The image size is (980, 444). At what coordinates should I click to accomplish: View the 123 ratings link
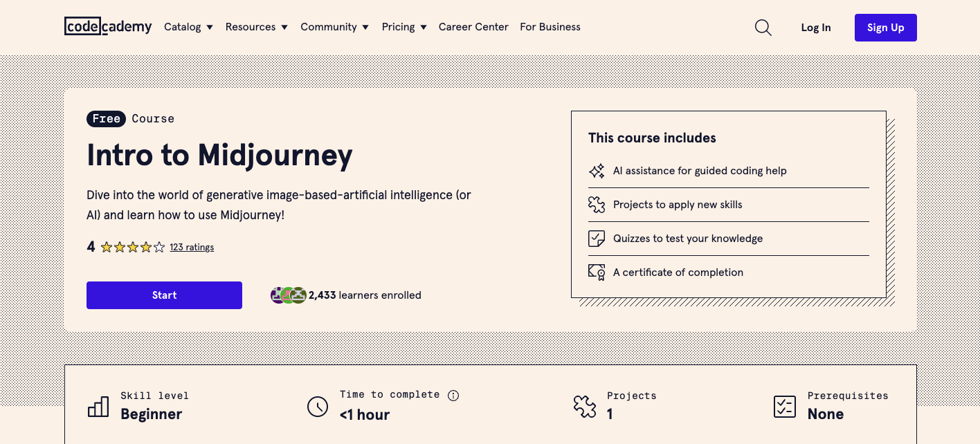click(x=192, y=247)
